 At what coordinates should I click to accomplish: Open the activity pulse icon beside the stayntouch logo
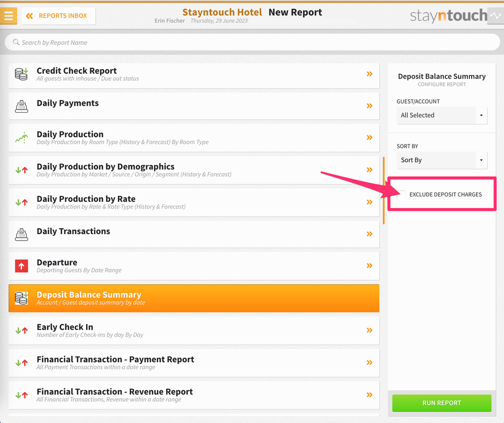pos(496,16)
